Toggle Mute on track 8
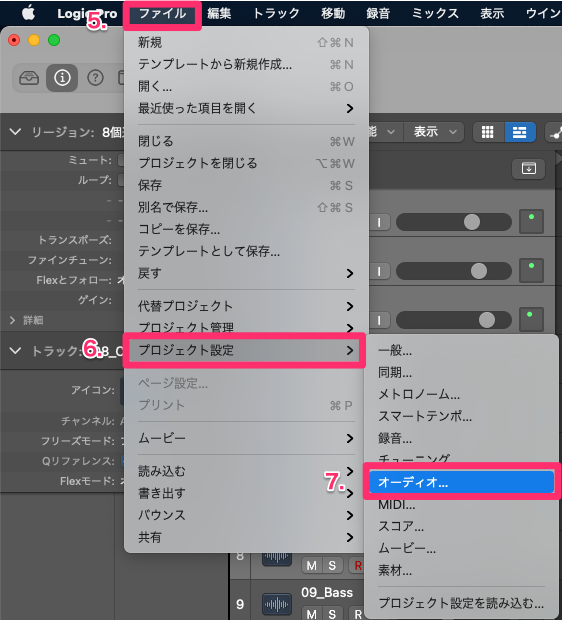Viewport: 562px width, 620px height. coord(312,566)
